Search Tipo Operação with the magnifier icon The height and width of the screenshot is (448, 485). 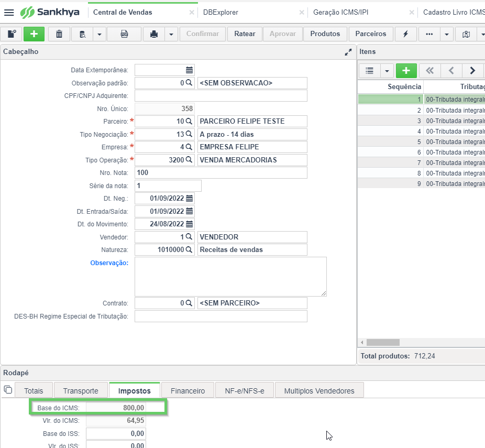tap(189, 160)
